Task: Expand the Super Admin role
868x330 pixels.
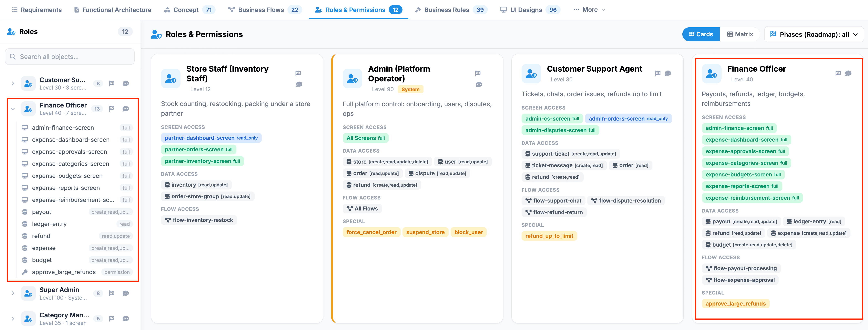Action: (x=13, y=293)
